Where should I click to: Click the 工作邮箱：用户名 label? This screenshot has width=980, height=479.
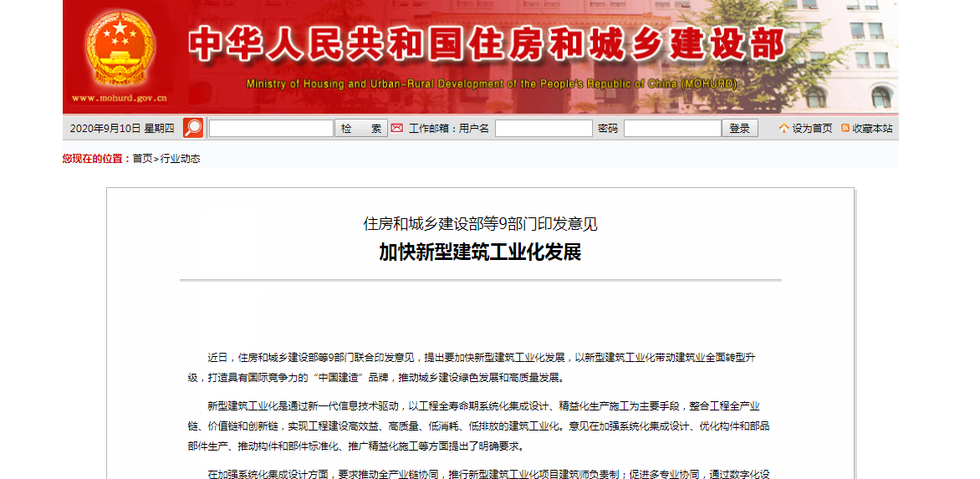tap(449, 129)
